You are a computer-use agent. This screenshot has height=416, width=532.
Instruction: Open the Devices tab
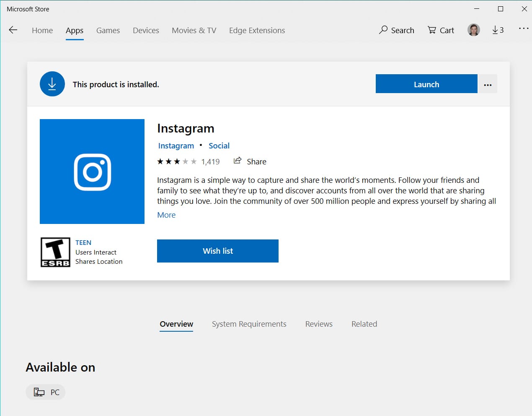click(x=146, y=30)
